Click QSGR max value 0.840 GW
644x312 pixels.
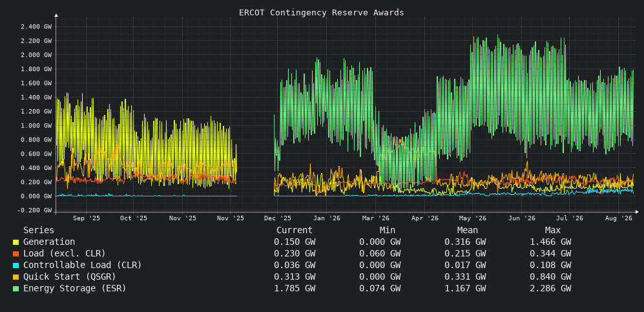[550, 276]
